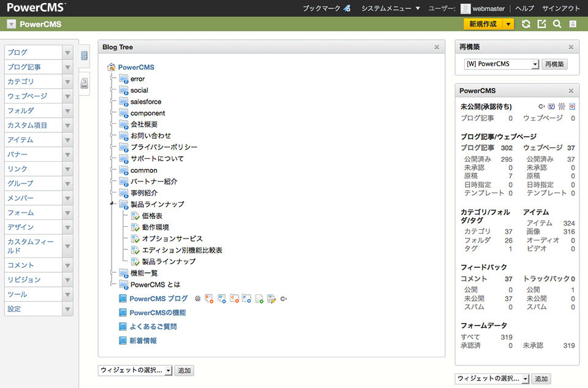Viewport: 588px width, 388px height.
Task: Open the [W] PowerCMS rebuild select
Action: pos(502,64)
